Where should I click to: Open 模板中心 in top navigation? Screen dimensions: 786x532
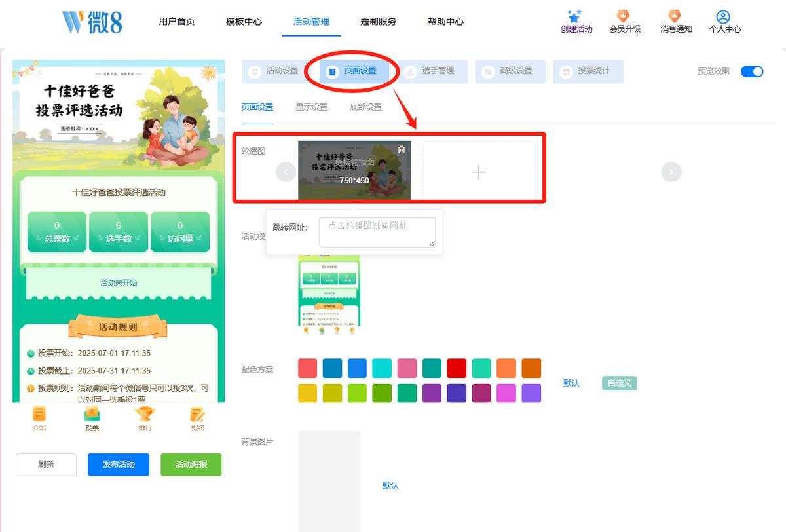point(244,22)
